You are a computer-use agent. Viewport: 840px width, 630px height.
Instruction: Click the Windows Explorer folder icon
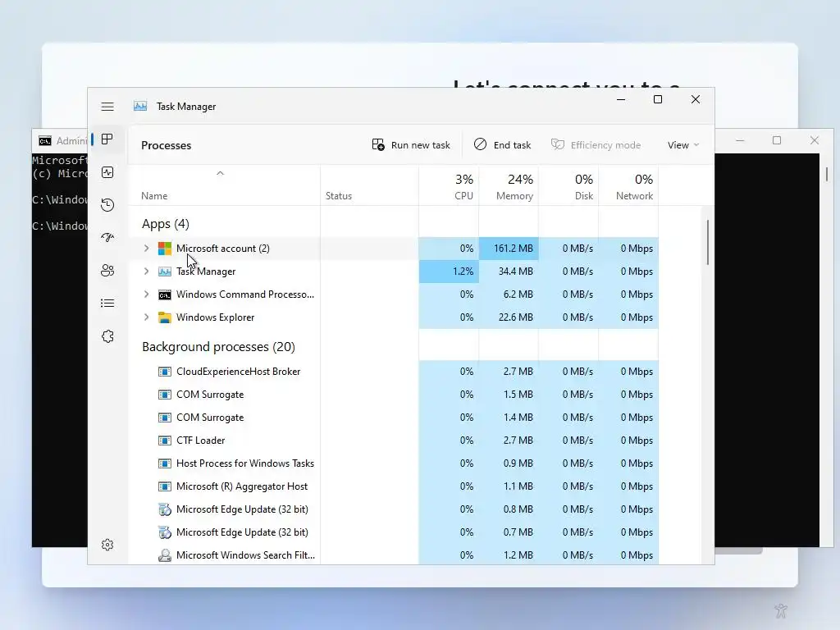[164, 317]
